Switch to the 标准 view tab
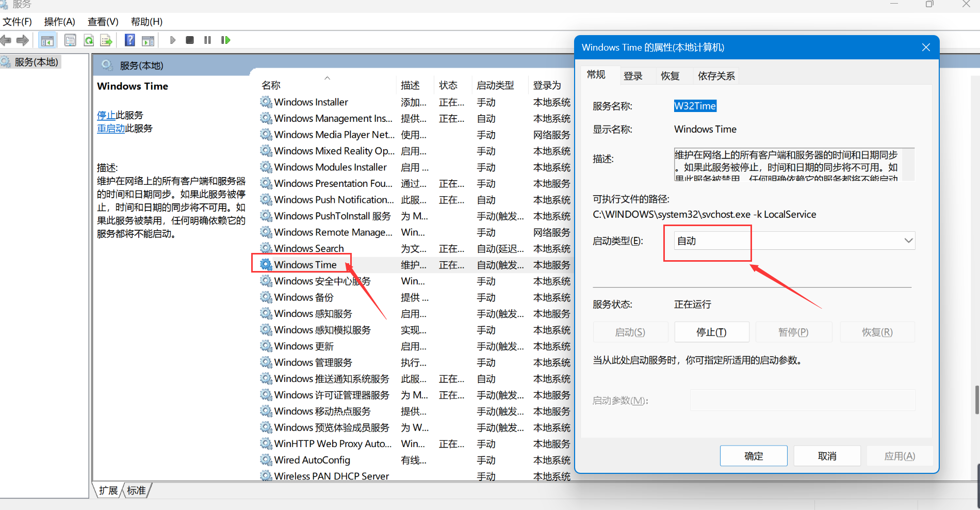Viewport: 980px width, 510px height. (137, 490)
